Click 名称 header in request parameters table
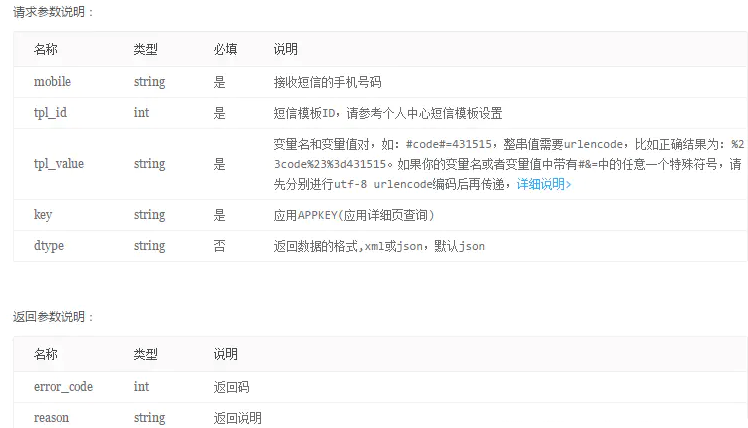The width and height of the screenshot is (748, 428). click(x=46, y=49)
